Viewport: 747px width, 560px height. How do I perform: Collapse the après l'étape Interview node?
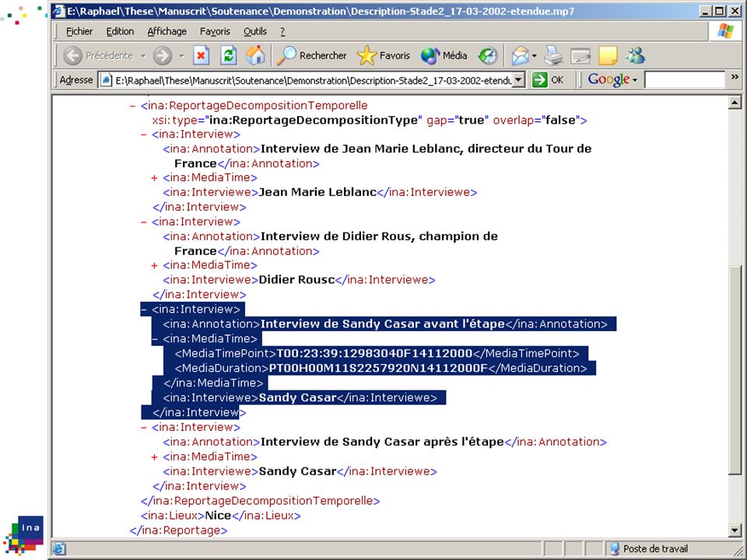[x=143, y=428]
